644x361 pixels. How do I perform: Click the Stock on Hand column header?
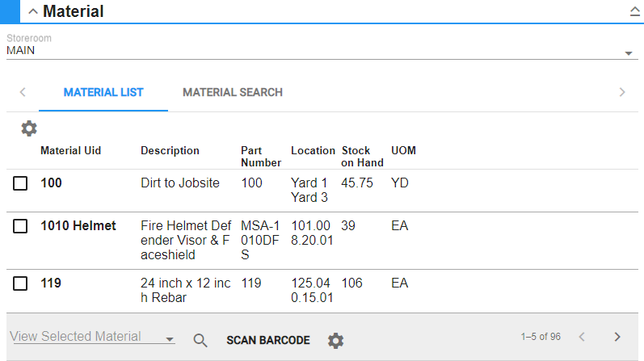(356, 157)
